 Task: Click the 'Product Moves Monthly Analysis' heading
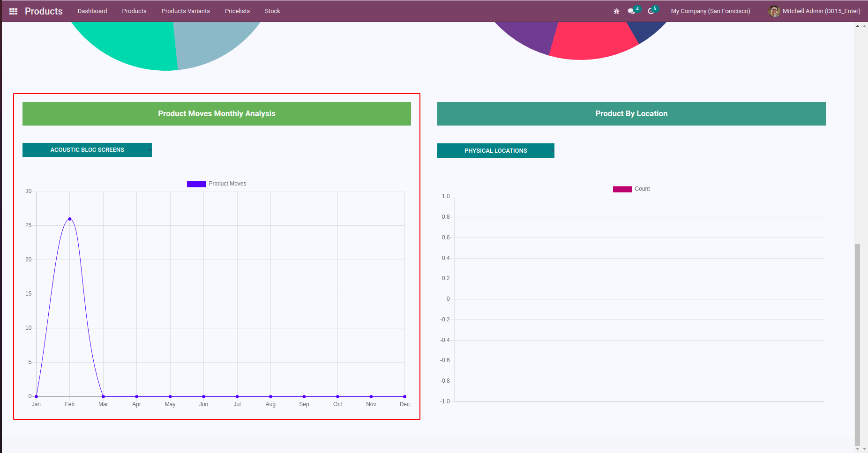[x=217, y=114]
